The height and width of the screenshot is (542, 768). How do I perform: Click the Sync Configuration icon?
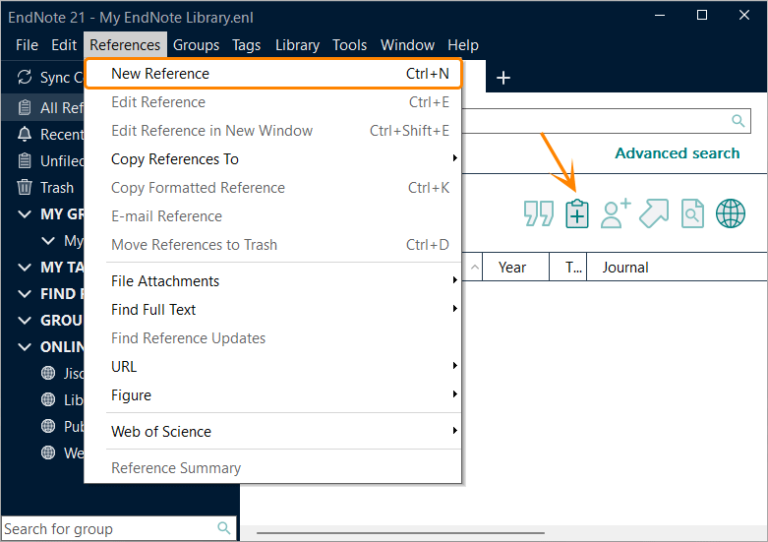[x=24, y=77]
